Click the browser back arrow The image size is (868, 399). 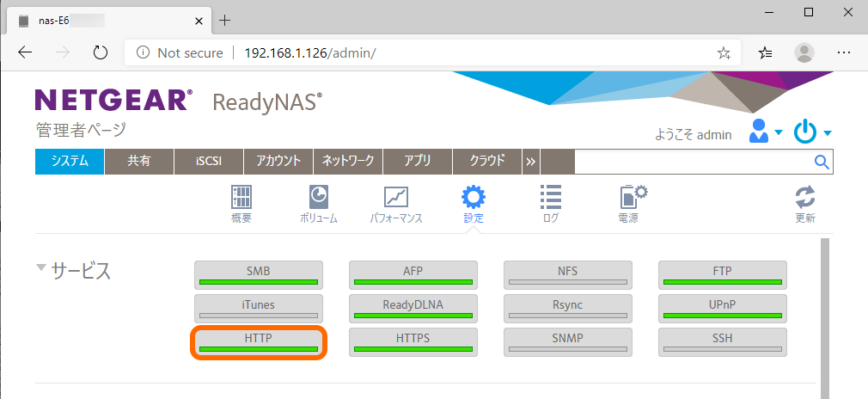(25, 52)
